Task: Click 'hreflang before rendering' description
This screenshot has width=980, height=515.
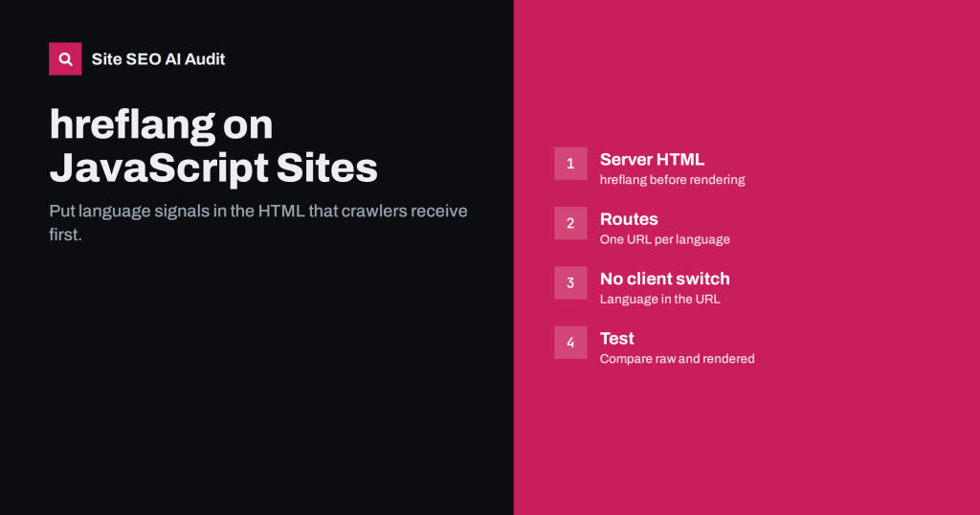Action: pos(672,180)
